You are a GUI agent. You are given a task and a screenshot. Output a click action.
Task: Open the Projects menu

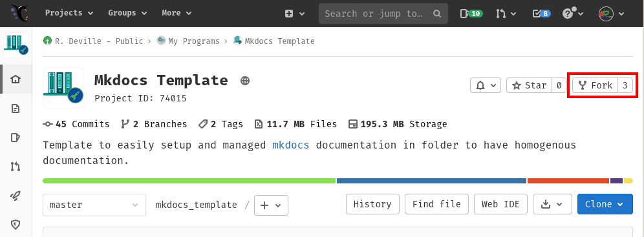pyautogui.click(x=69, y=13)
